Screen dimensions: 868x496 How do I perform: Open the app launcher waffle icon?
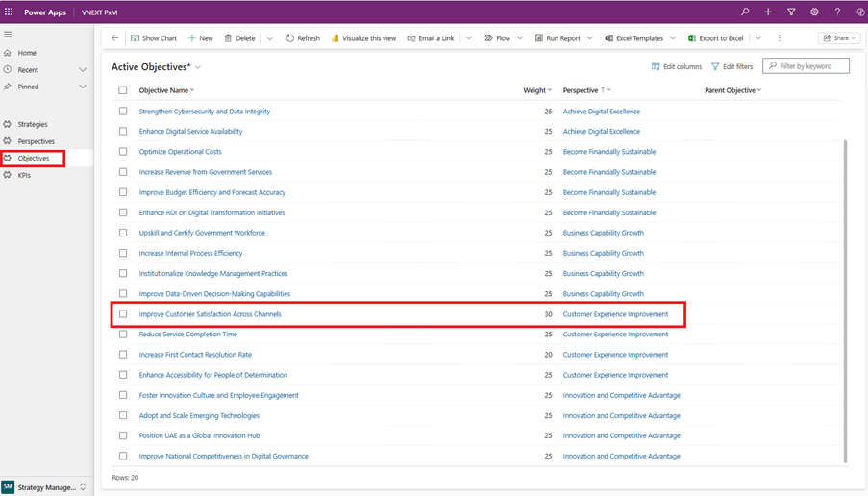[9, 12]
